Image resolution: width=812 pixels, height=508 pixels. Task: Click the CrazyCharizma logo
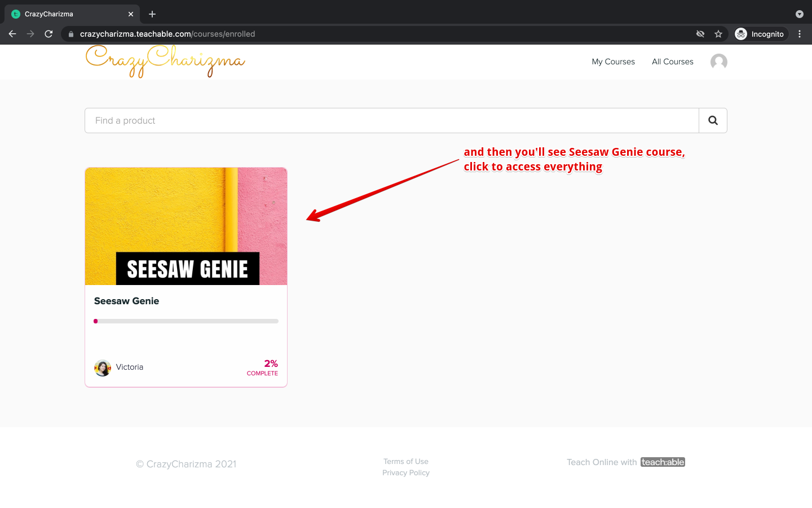(165, 62)
